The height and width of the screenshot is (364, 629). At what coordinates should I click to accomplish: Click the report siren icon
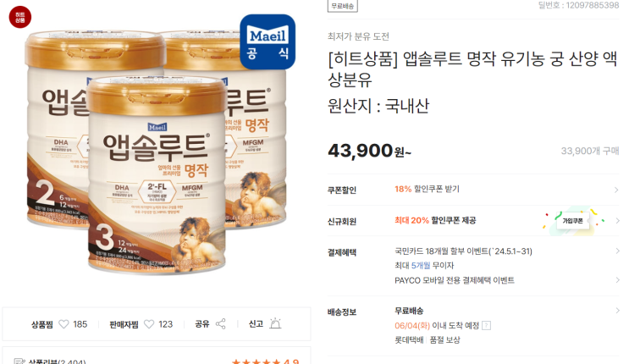click(x=275, y=323)
